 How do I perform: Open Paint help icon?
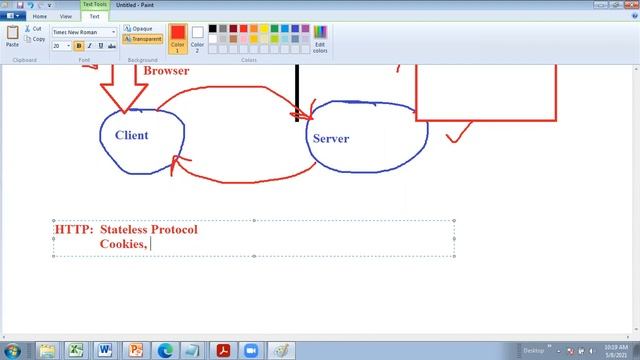pyautogui.click(x=635, y=16)
